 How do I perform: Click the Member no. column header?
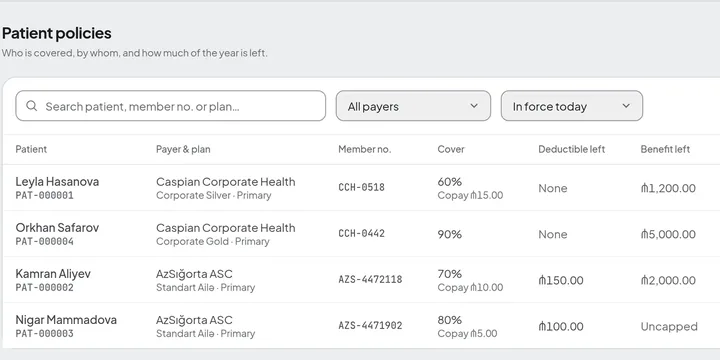coord(365,149)
